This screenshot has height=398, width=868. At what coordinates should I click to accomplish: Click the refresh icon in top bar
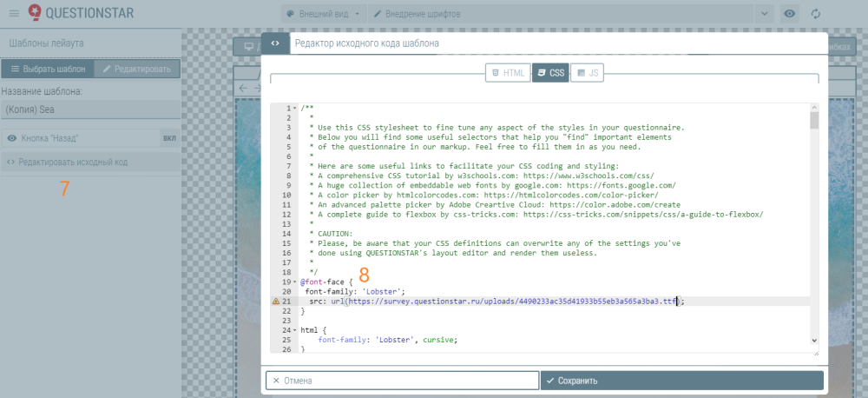815,14
